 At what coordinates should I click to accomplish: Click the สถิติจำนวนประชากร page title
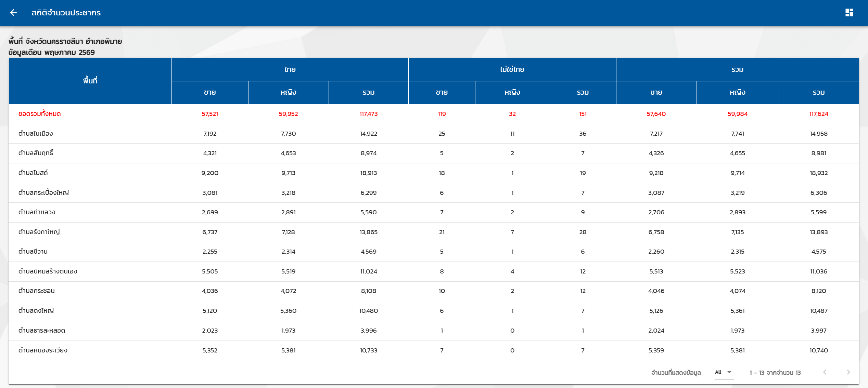tap(66, 13)
